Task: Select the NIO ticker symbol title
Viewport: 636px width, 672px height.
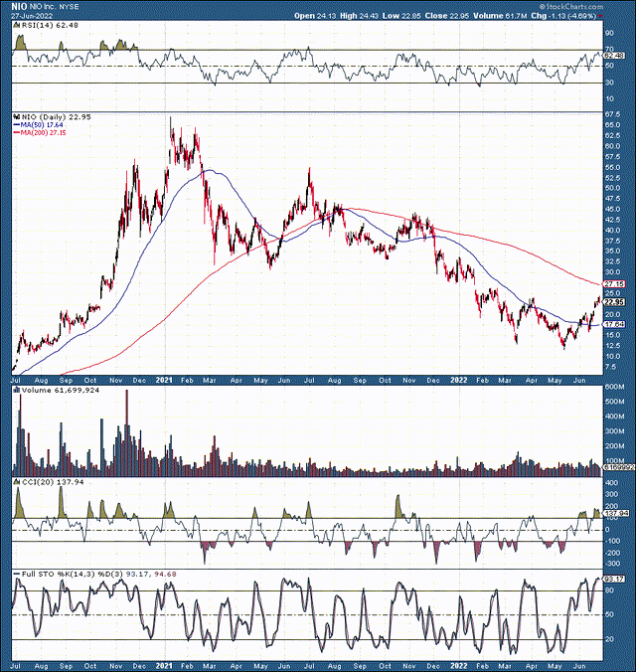Action: 19,6
